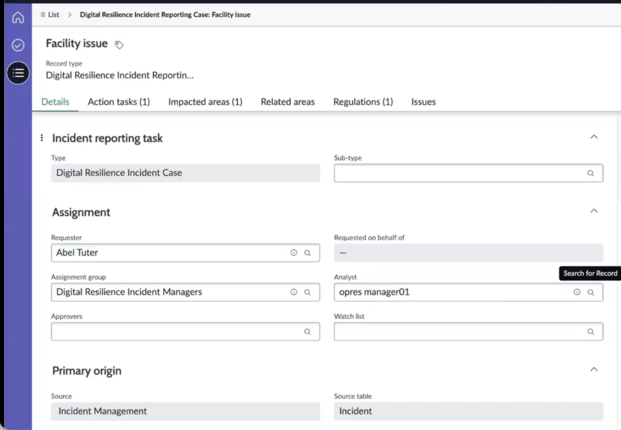Open the Related areas tab
The height and width of the screenshot is (430, 621).
pos(288,102)
